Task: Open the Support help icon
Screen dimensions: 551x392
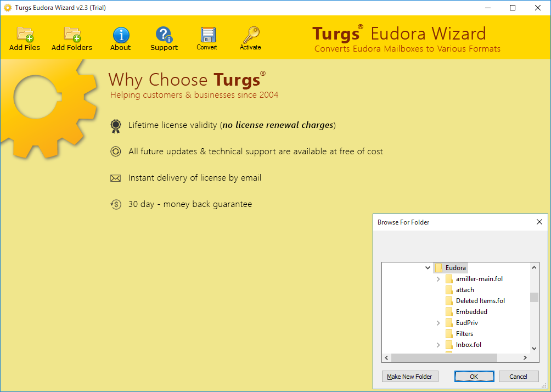Action: point(164,35)
